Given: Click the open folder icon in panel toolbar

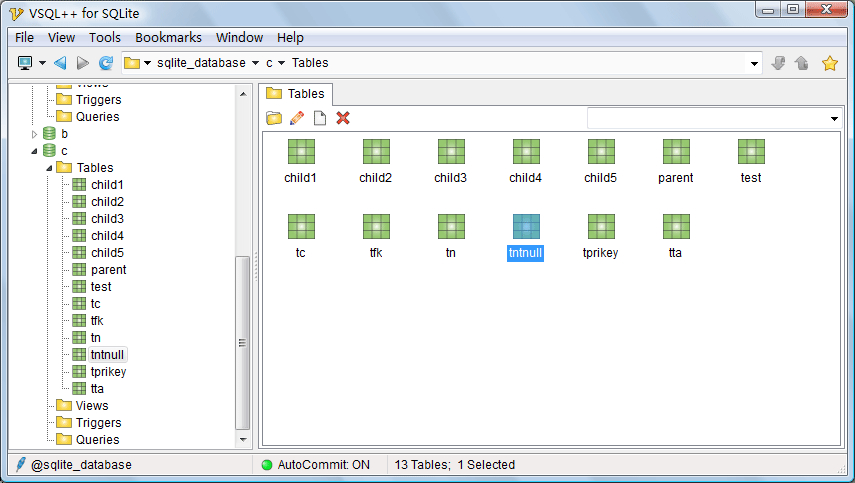Looking at the screenshot, I should click(x=274, y=118).
